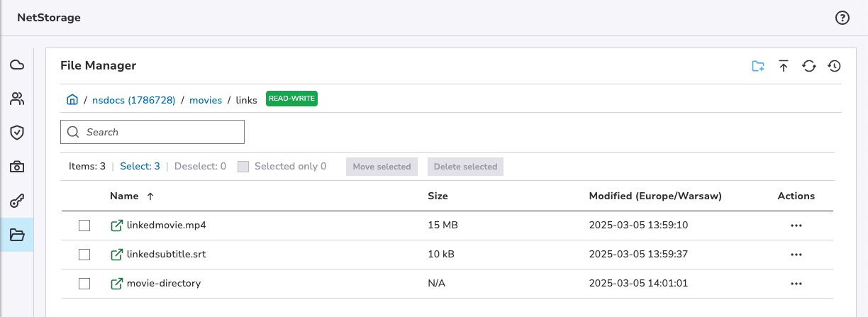Click the Search input field
Image resolution: width=868 pixels, height=317 pixels.
(x=162, y=132)
